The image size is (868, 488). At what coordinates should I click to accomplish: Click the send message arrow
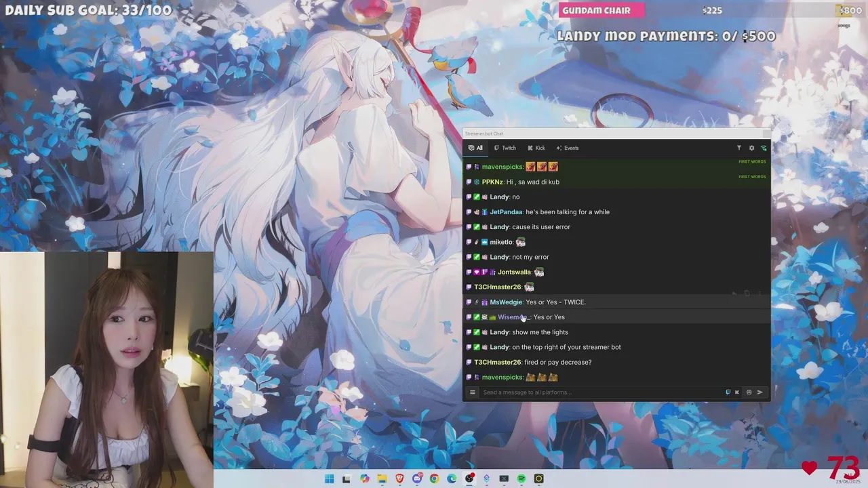click(x=759, y=392)
